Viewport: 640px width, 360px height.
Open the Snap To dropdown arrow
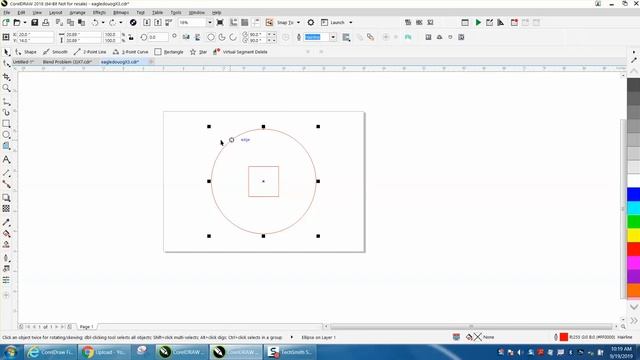click(x=298, y=22)
